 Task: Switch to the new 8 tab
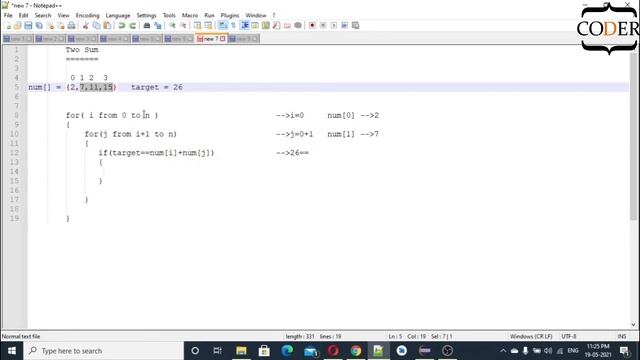click(244, 39)
